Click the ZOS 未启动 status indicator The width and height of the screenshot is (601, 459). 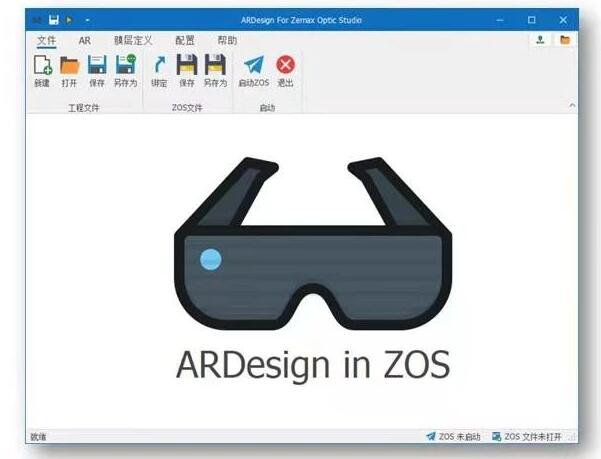coord(453,436)
